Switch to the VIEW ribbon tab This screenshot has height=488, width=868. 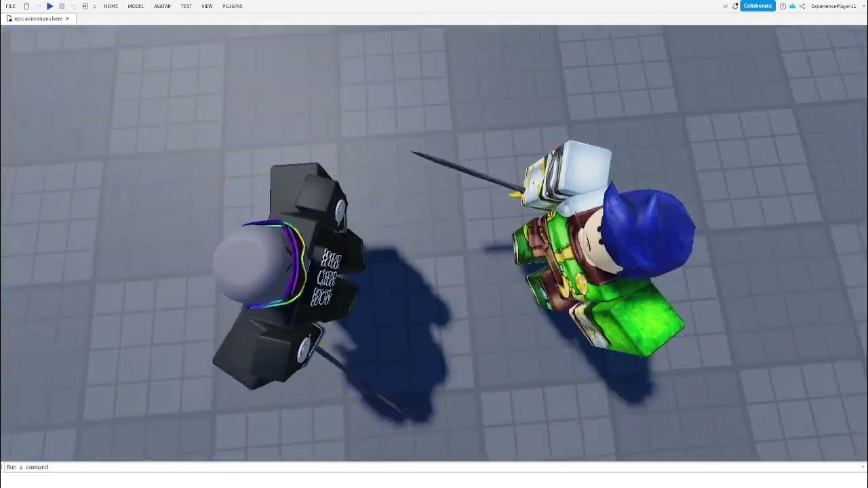(207, 6)
